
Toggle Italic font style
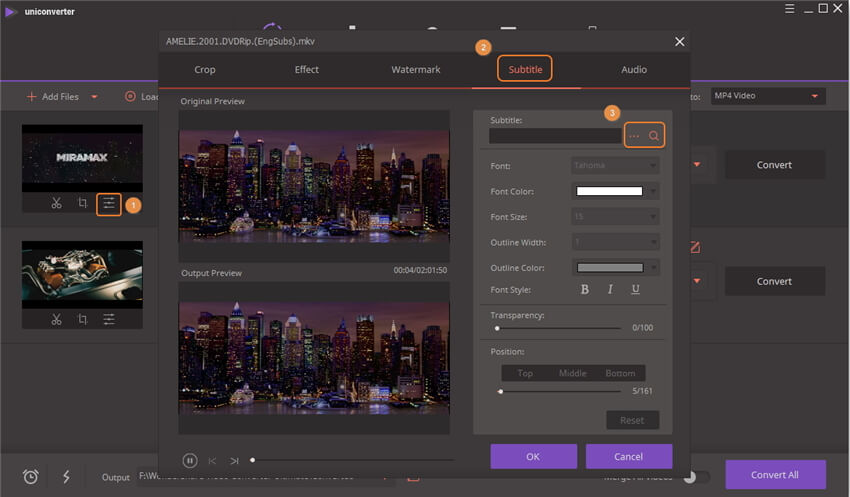[610, 289]
